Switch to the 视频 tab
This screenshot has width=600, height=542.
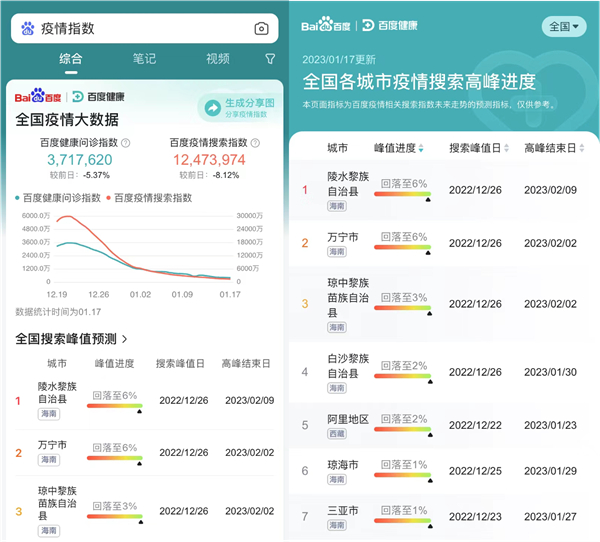pos(217,59)
